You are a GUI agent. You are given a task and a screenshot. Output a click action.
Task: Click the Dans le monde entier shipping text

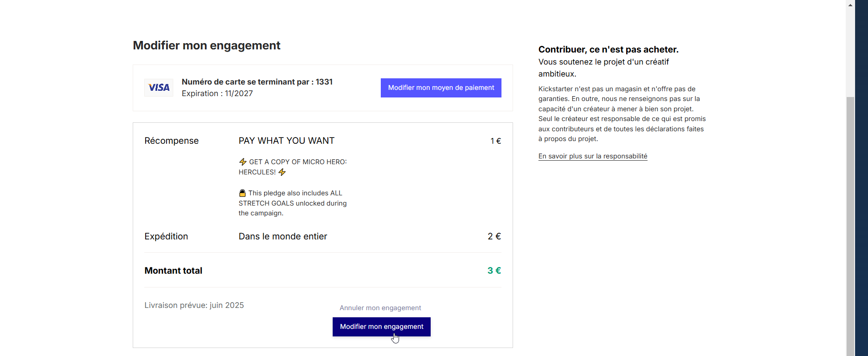click(x=283, y=236)
